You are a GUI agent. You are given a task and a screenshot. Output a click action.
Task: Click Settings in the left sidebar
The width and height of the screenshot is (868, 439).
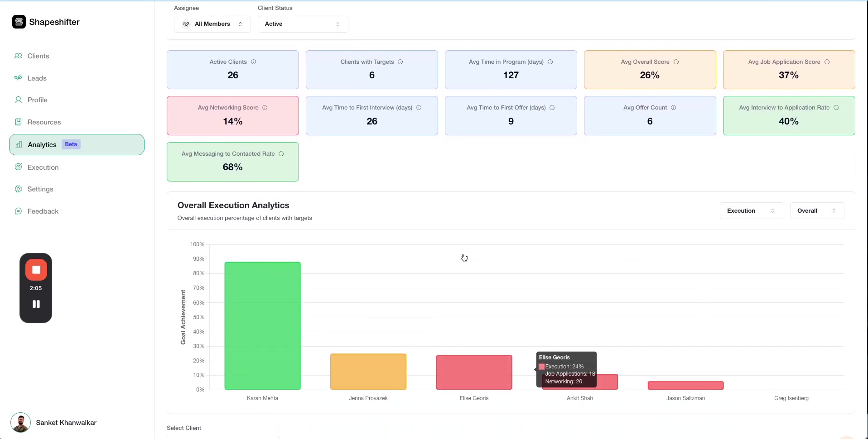pyautogui.click(x=40, y=189)
